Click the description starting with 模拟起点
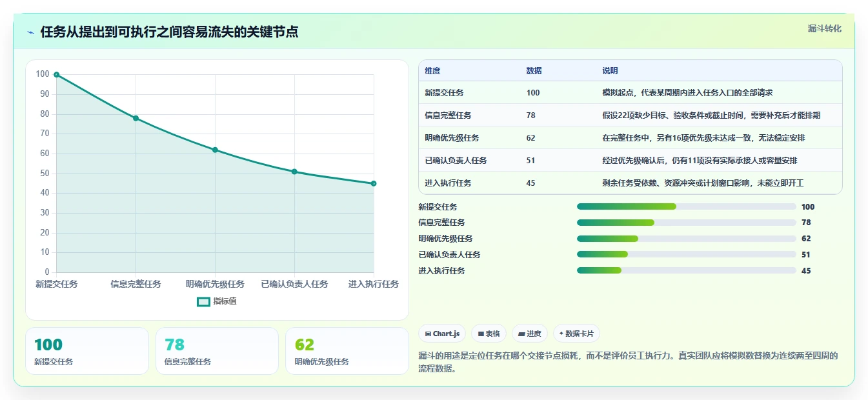The width and height of the screenshot is (868, 400). 687,93
